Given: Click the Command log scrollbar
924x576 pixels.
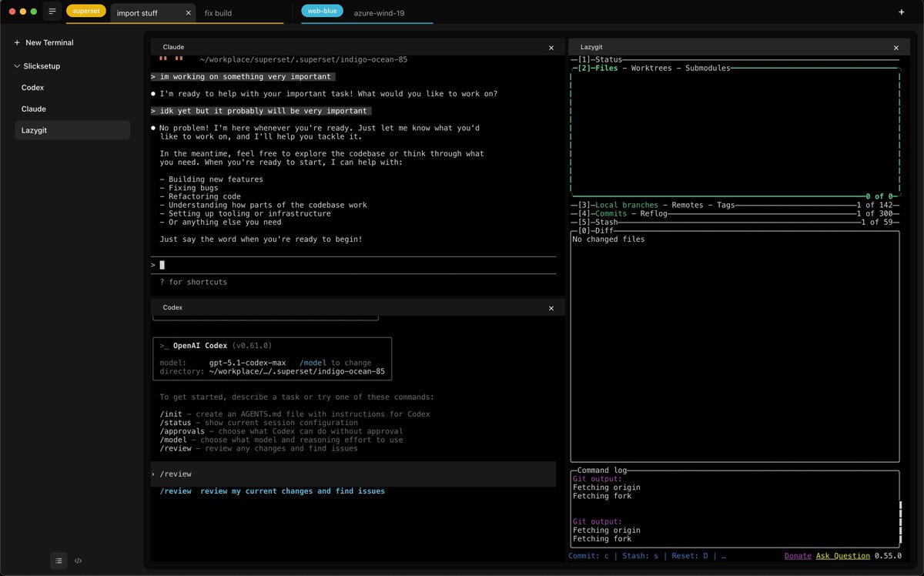Looking at the screenshot, I should click(x=900, y=524).
